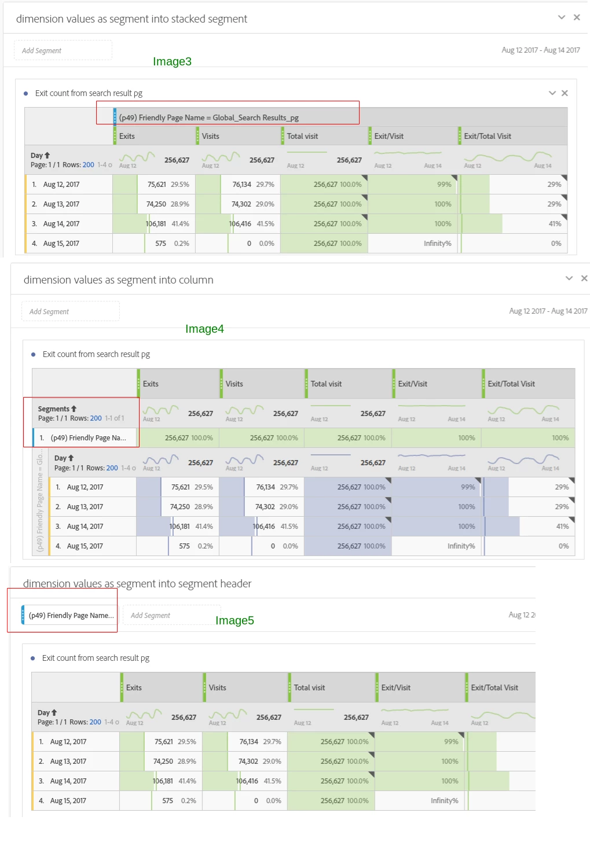Screen dimensions: 590x868
Task: Sort by Day arrow in third table
Action: 54,712
